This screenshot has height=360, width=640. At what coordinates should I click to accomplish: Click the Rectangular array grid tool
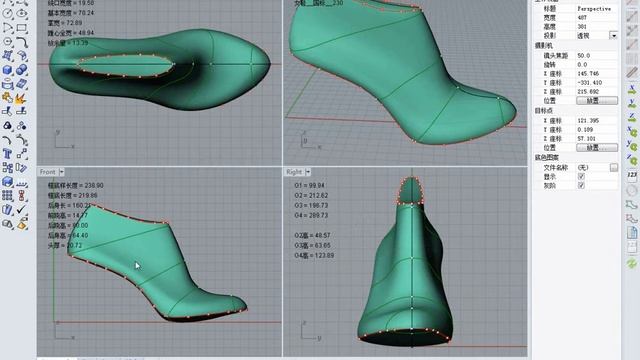pos(7,196)
